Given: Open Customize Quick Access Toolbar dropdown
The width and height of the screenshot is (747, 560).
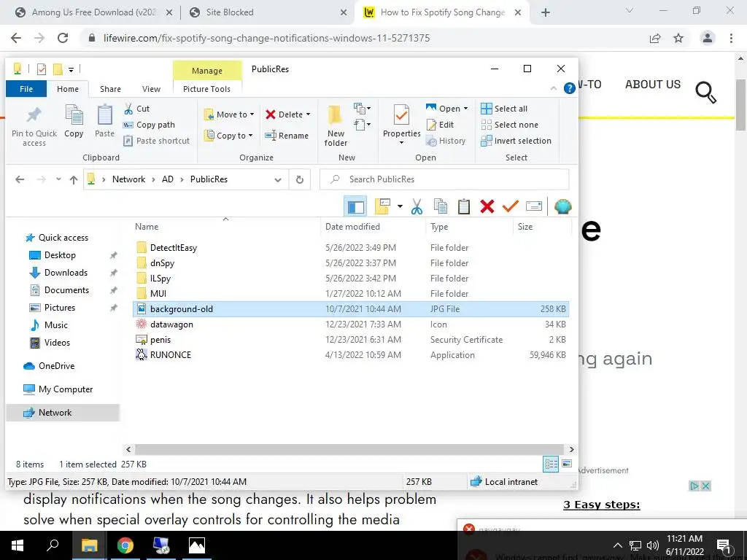Looking at the screenshot, I should (71, 69).
